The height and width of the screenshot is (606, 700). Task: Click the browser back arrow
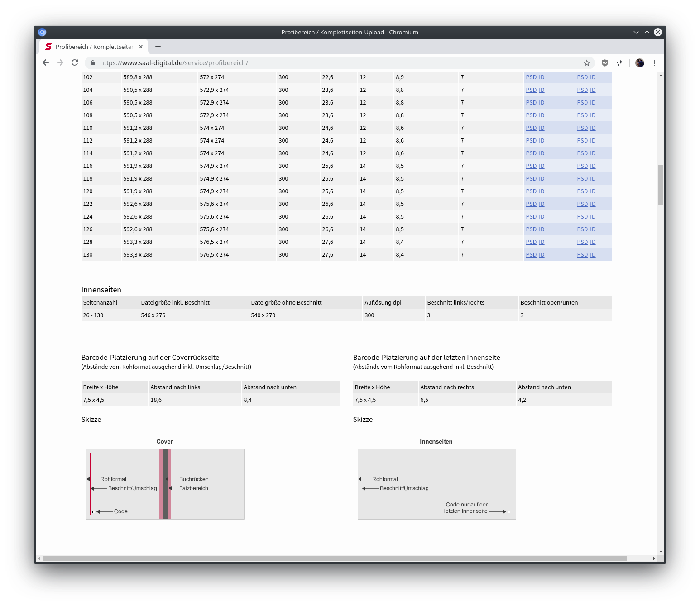(x=46, y=63)
